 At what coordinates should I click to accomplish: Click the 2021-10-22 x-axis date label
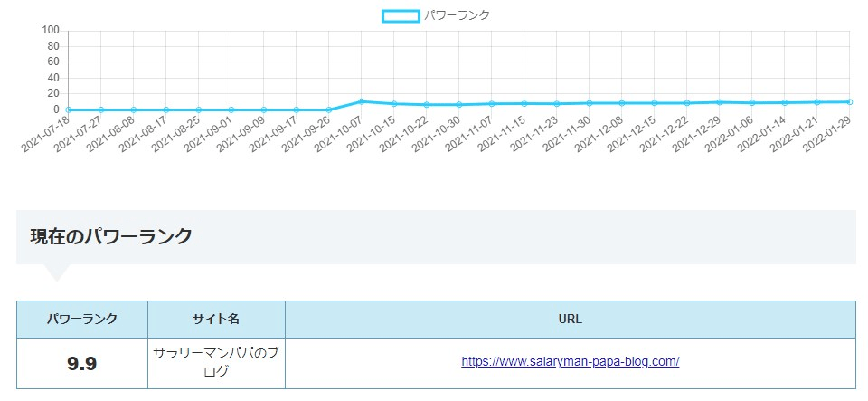click(405, 133)
